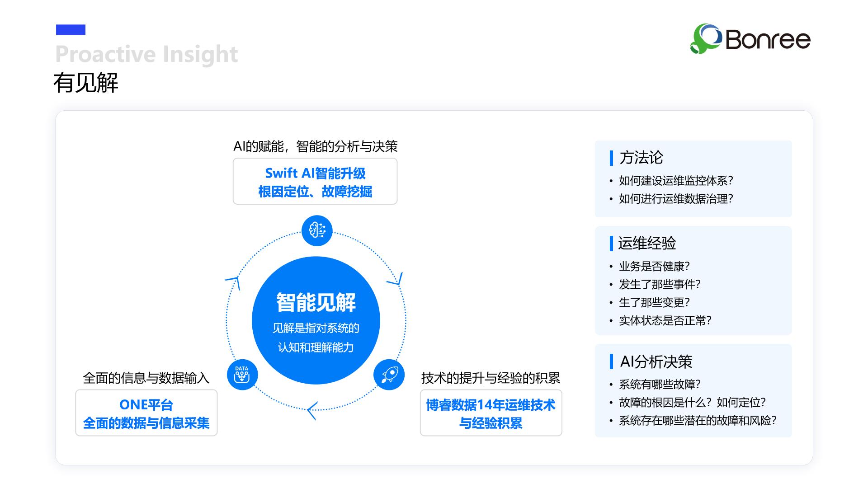The width and height of the screenshot is (868, 488).
Task: Click the arrowhead on the circle's upper right
Action: coord(396,280)
